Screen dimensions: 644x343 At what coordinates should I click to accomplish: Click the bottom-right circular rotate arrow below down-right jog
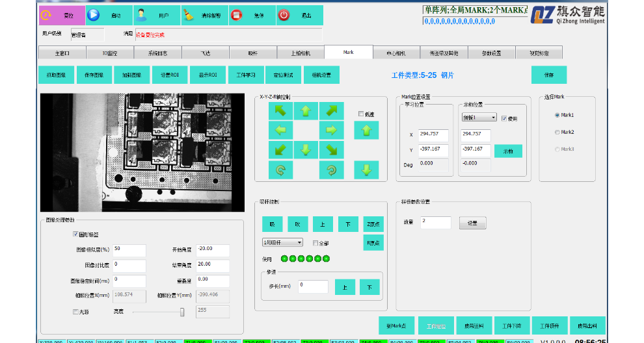point(332,170)
